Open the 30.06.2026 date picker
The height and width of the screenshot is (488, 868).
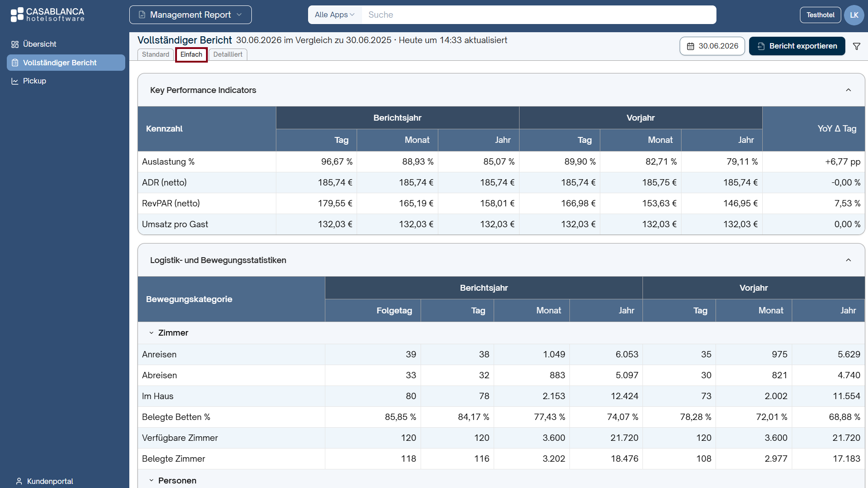pos(712,46)
